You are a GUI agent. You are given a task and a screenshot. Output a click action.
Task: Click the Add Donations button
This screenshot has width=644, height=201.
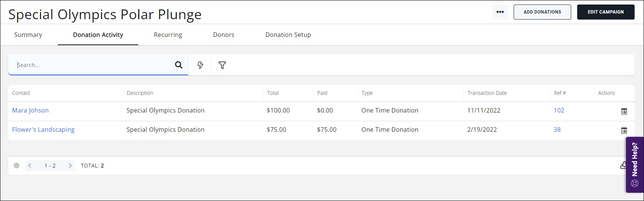tap(542, 12)
